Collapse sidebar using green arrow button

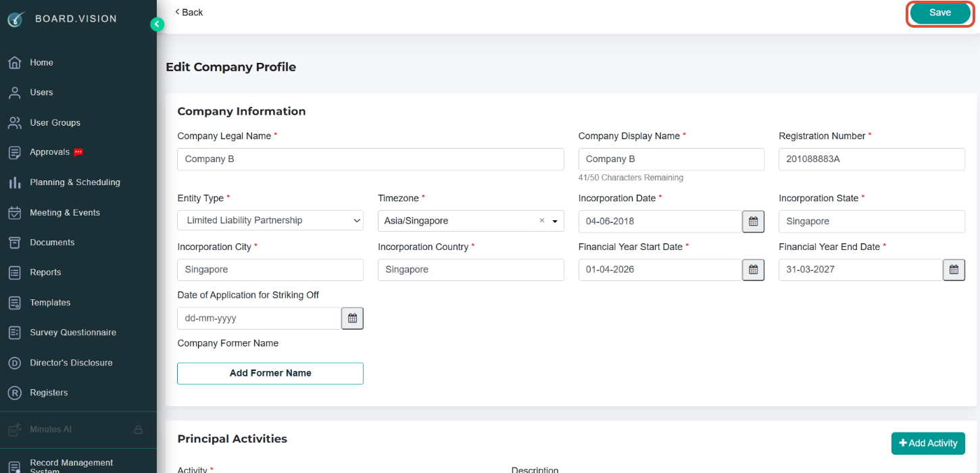pyautogui.click(x=157, y=24)
